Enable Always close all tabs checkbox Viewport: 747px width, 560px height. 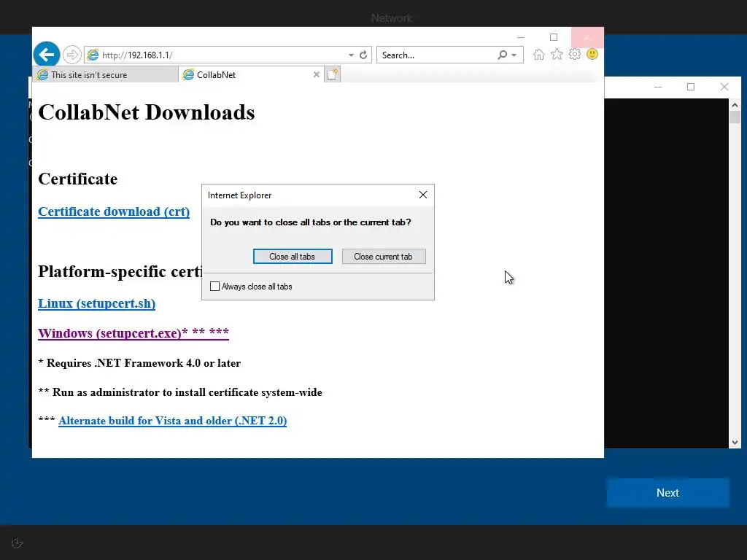(x=215, y=286)
